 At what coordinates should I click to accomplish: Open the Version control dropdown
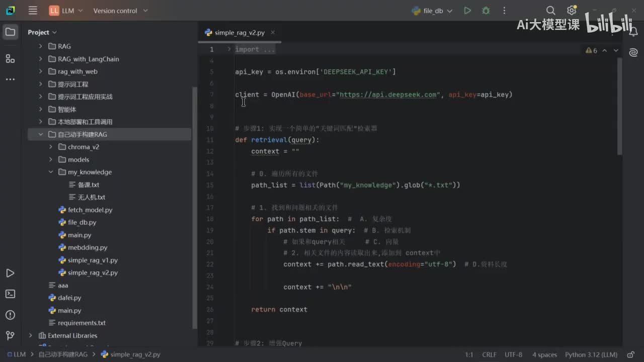coord(120,11)
